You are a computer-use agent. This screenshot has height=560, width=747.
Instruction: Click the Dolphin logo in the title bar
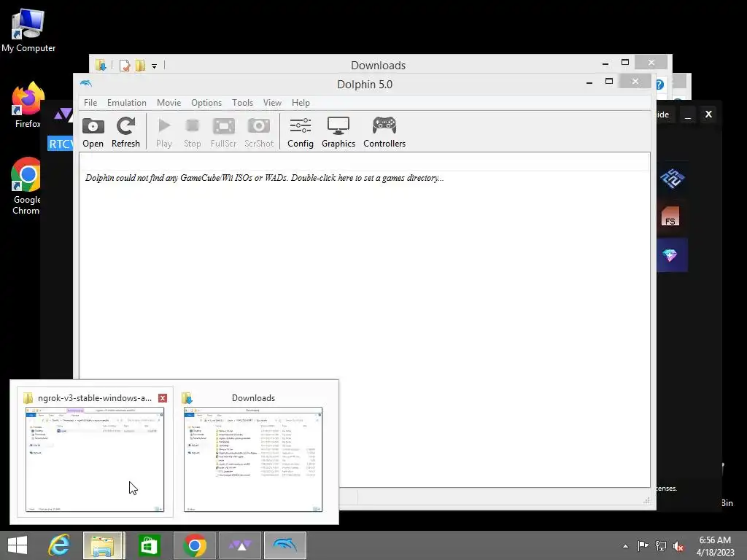coord(86,84)
